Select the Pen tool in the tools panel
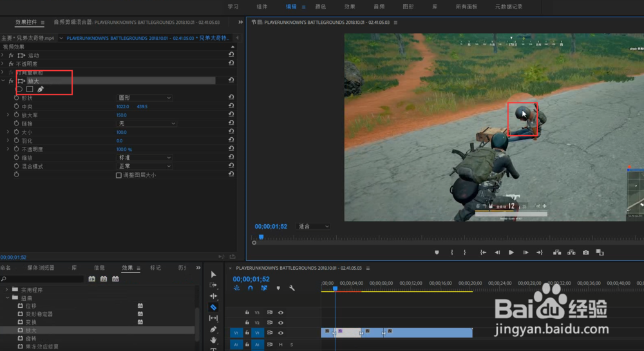 (x=214, y=329)
